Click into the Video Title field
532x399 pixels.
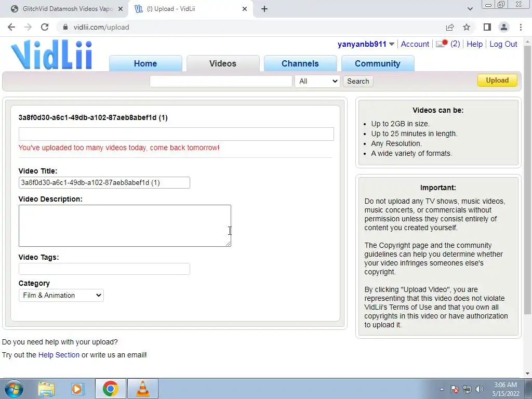tap(104, 182)
